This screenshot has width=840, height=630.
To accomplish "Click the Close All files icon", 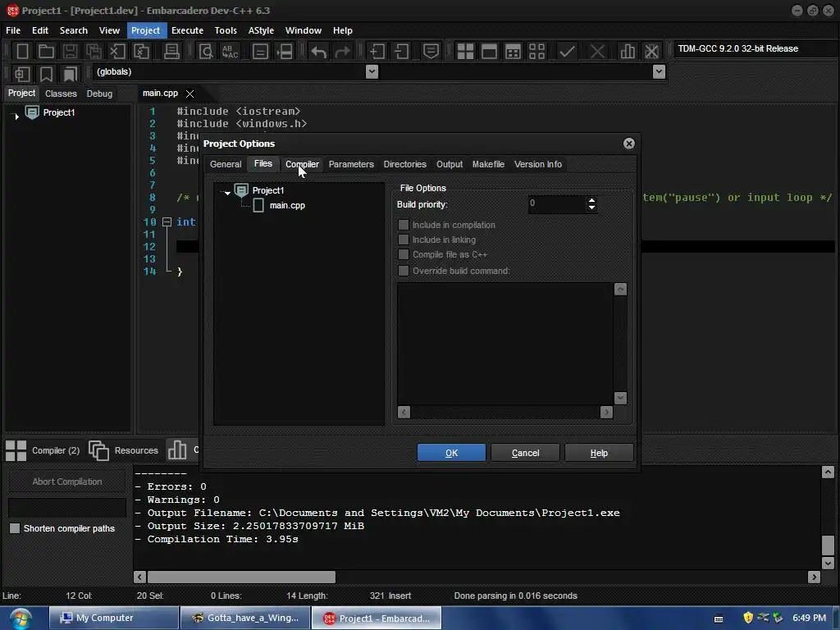I will [x=141, y=52].
